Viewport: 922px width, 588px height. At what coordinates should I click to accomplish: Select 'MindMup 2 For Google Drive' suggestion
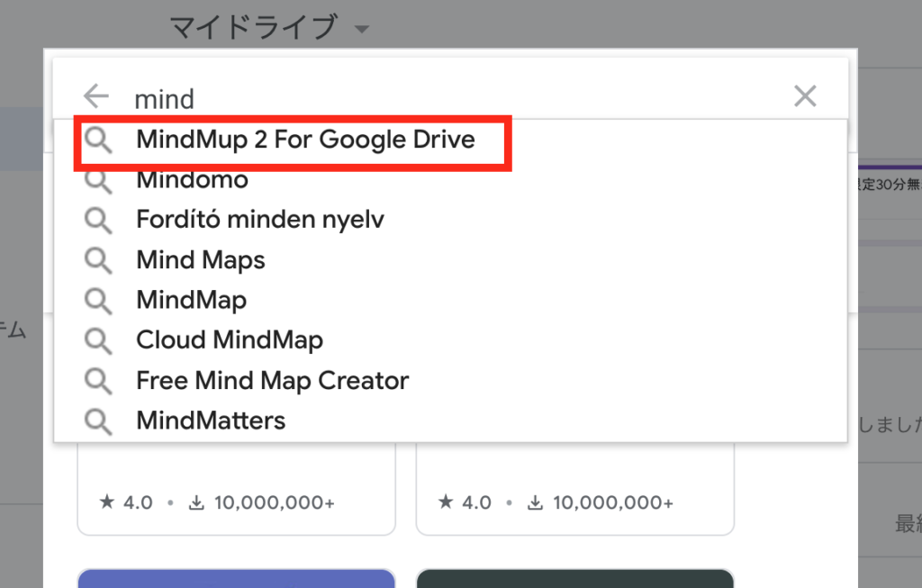(450, 140)
